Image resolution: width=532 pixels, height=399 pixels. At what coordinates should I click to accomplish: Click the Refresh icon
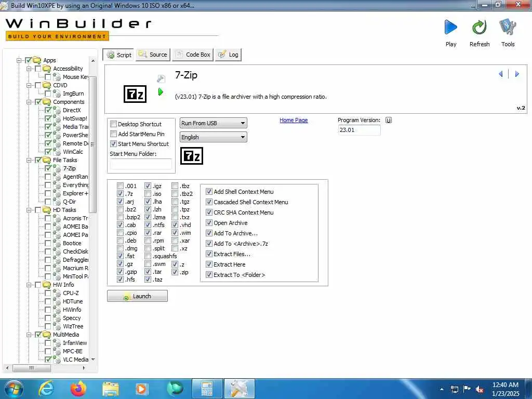point(480,27)
